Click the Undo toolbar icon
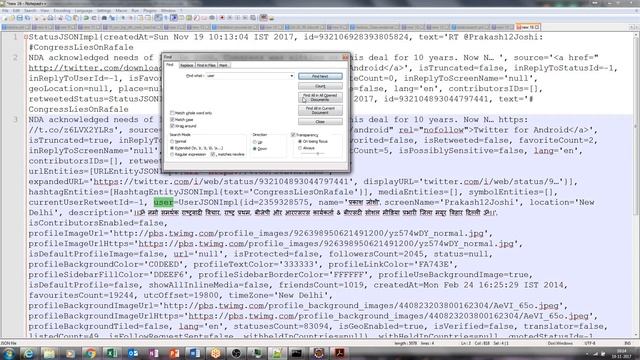Viewport: 640px width, 360px height. pyautogui.click(x=86, y=18)
